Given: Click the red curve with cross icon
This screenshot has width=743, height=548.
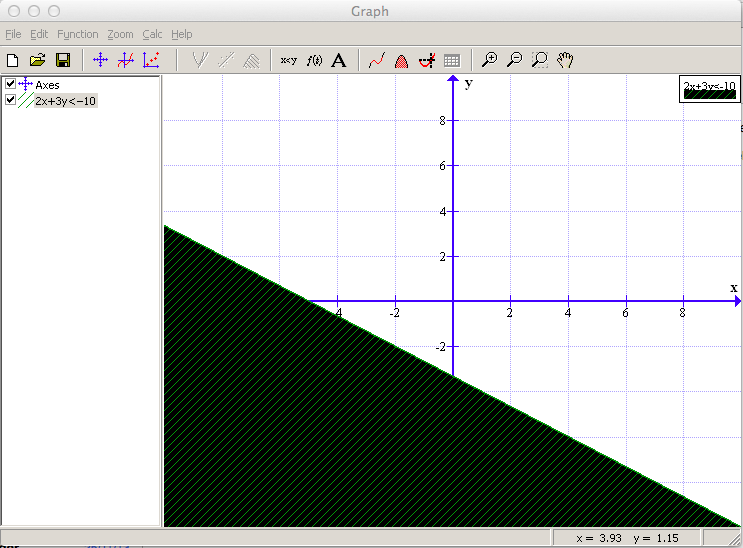Looking at the screenshot, I should click(427, 60).
